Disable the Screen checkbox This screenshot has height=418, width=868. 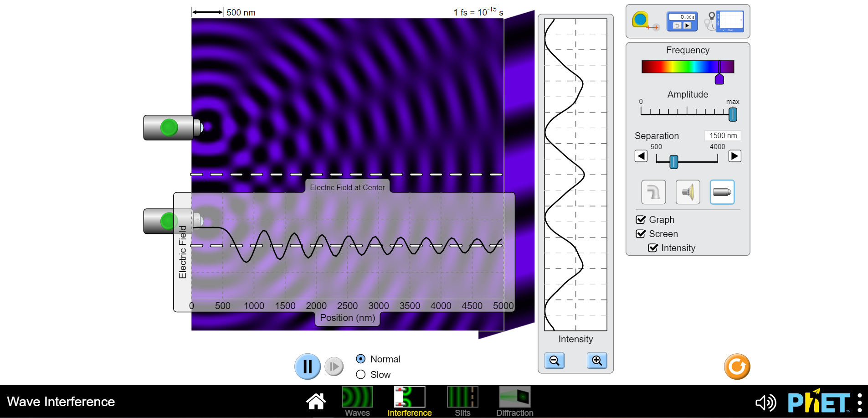pos(641,234)
